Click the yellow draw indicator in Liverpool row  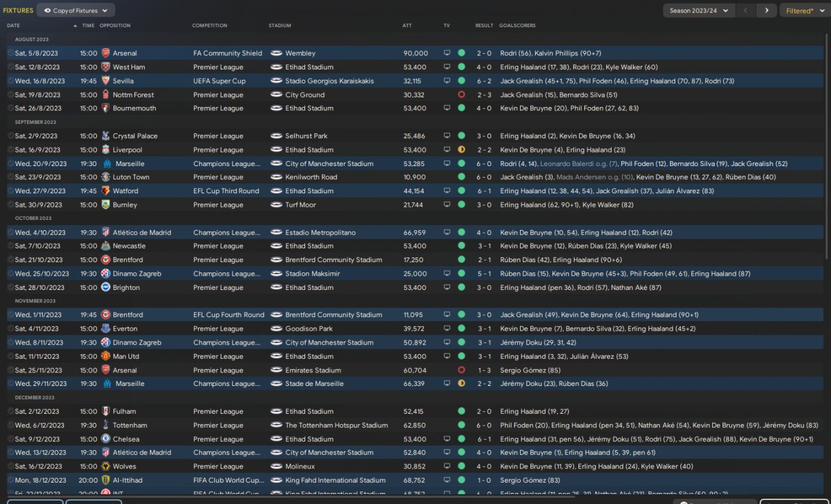462,150
